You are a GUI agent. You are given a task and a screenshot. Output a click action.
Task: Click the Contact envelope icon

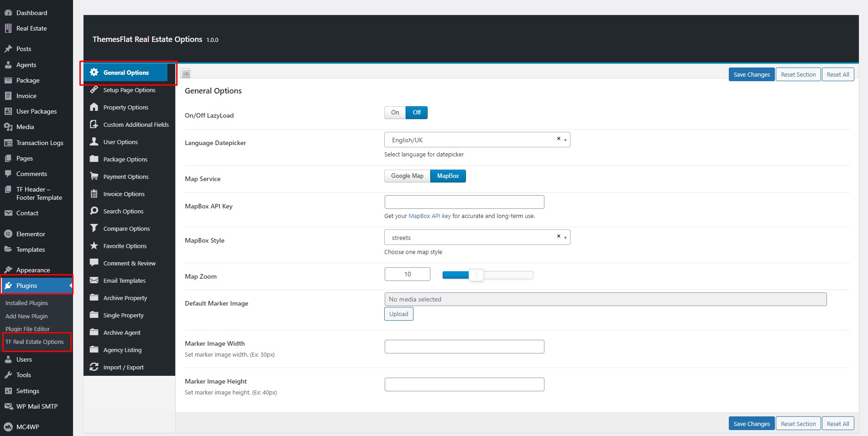click(8, 213)
